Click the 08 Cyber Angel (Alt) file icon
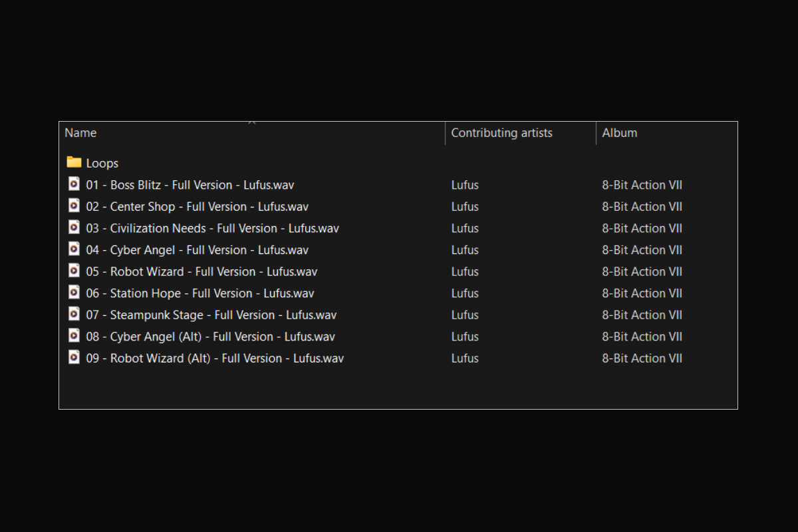798x532 pixels. click(74, 336)
